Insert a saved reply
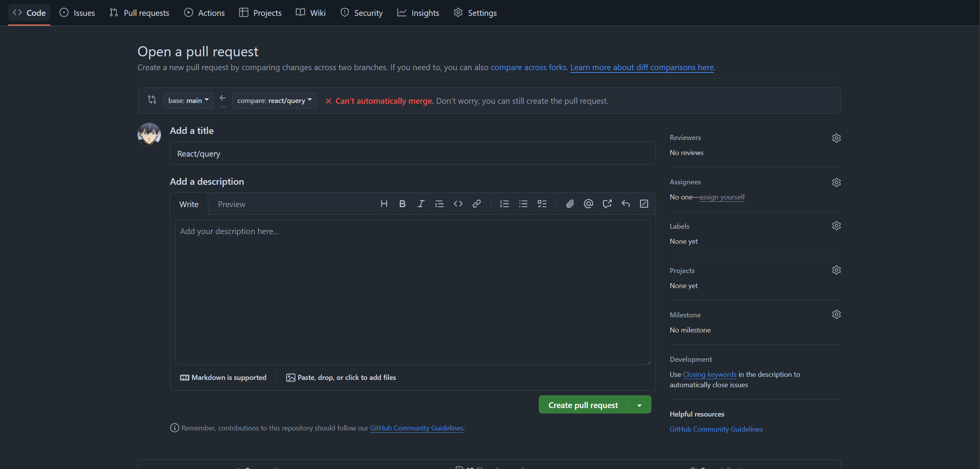Image resolution: width=980 pixels, height=469 pixels. coord(626,204)
